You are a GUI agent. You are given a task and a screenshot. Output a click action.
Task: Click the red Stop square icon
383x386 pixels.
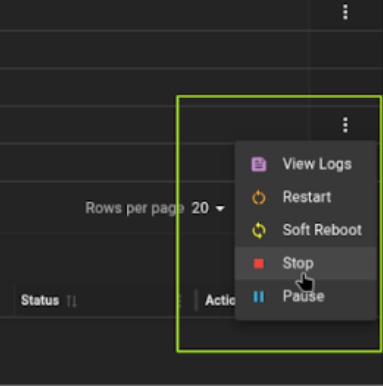pyautogui.click(x=259, y=263)
